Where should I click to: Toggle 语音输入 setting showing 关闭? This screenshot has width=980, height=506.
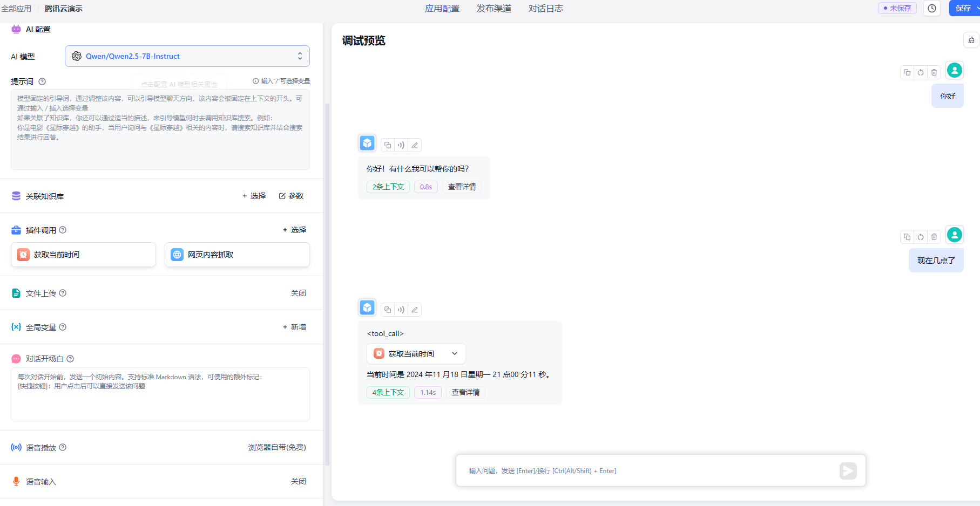[298, 481]
